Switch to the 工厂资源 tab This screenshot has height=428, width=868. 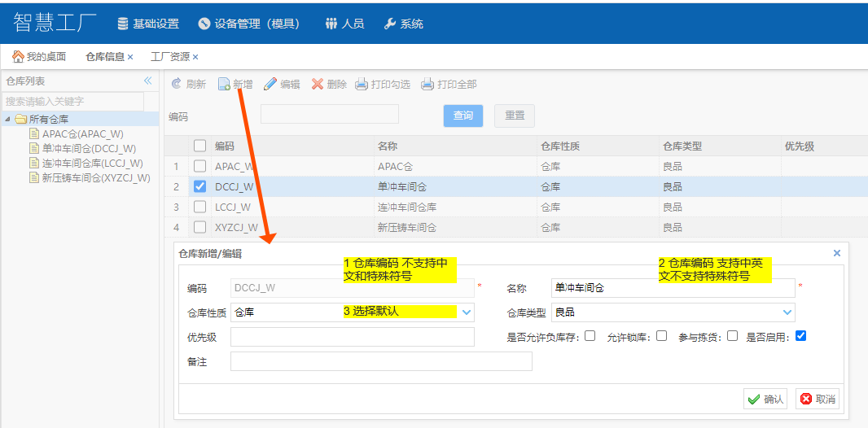point(170,57)
